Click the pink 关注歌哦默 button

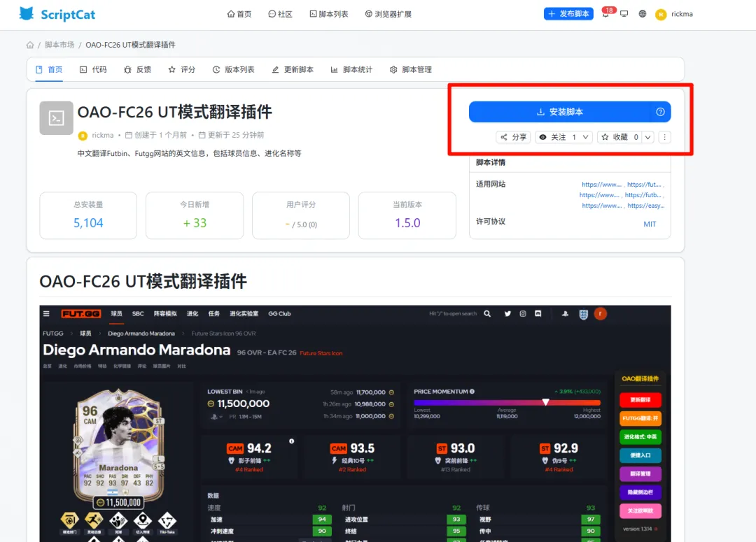(x=640, y=511)
